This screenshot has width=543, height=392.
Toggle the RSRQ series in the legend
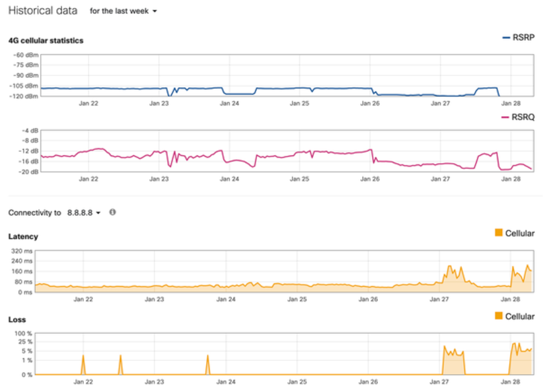pyautogui.click(x=520, y=117)
